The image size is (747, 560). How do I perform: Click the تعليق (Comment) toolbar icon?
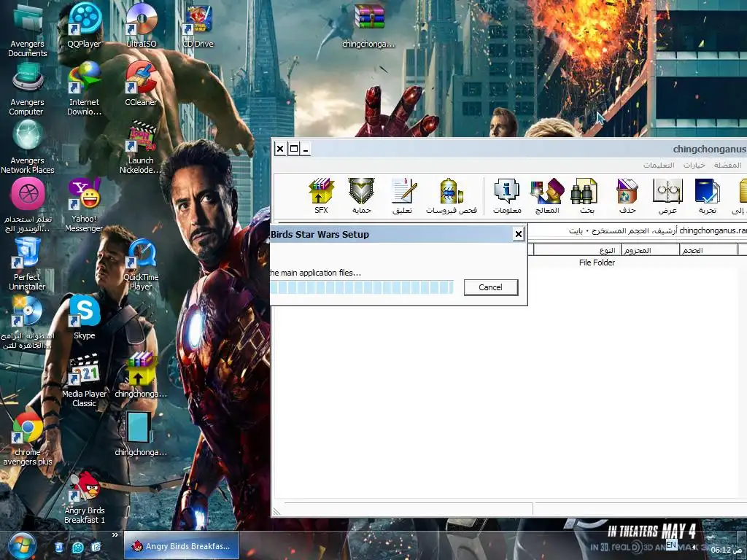(x=403, y=196)
